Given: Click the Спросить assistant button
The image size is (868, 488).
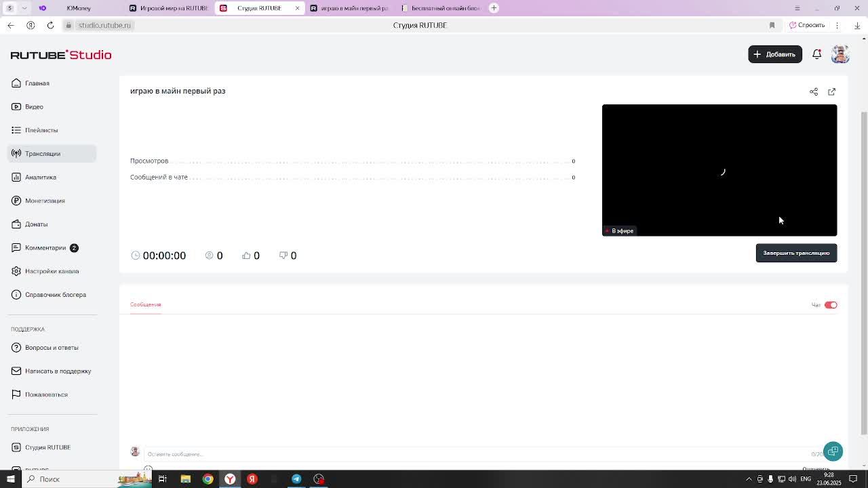Looking at the screenshot, I should (807, 25).
